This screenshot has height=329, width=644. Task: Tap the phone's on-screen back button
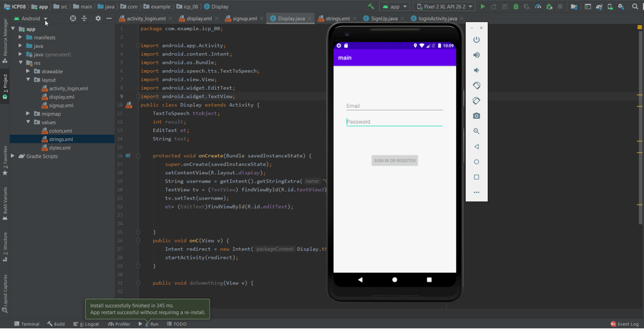(x=360, y=280)
